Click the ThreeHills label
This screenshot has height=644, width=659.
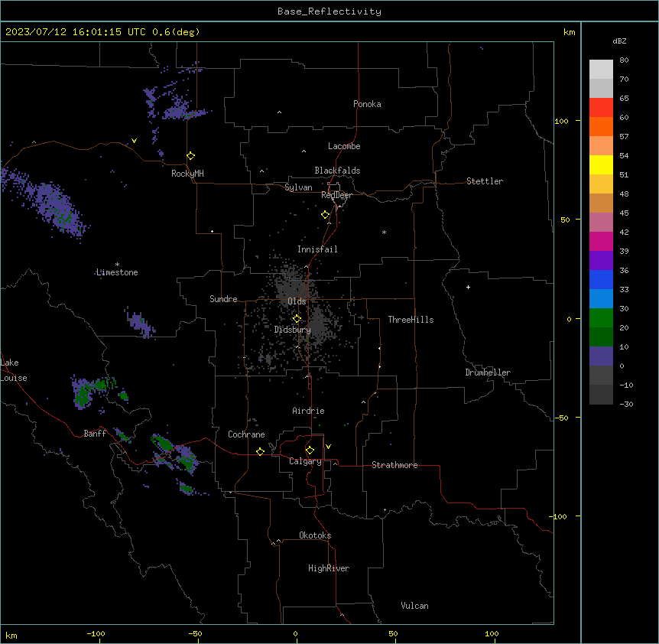click(411, 320)
